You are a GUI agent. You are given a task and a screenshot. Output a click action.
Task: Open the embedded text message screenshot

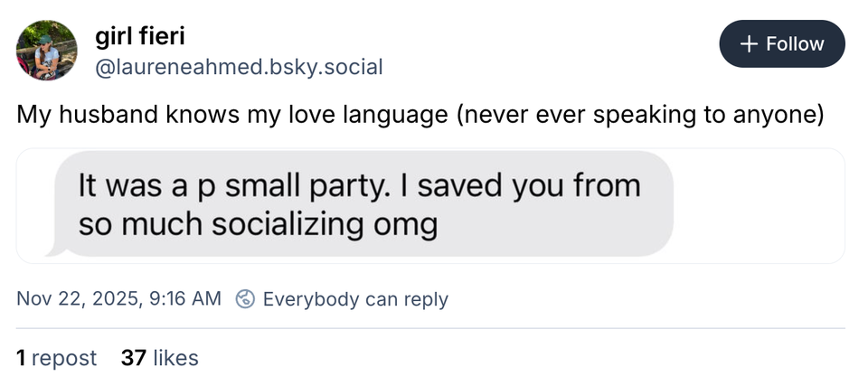[430, 206]
